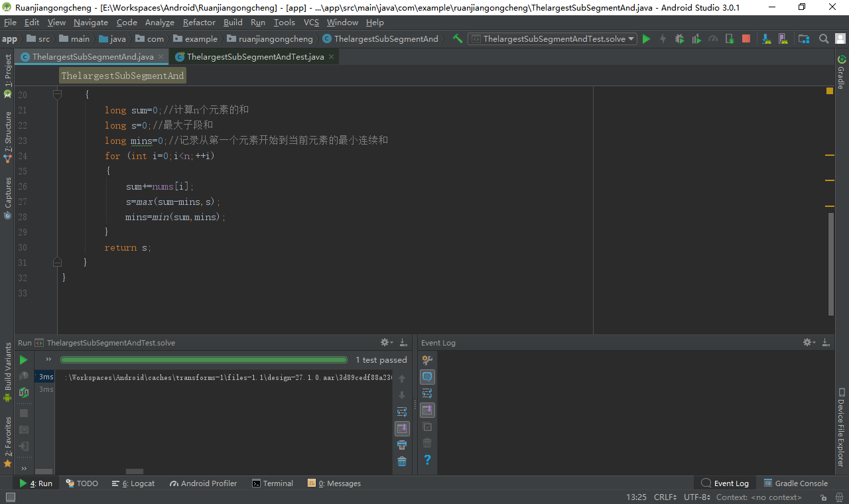Screen dimensions: 849x504
Task: Click the Stop square in Run panel sidebar
Action: click(x=24, y=413)
